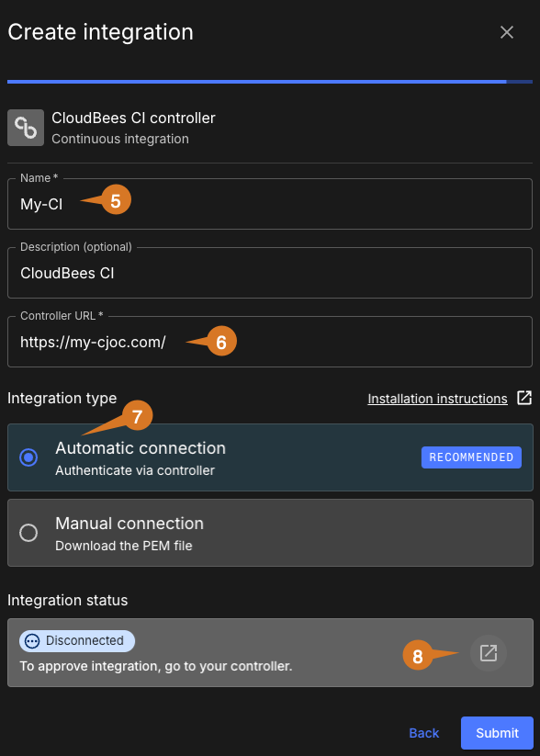Open the external link icon near Installation instructions
The height and width of the screenshot is (756, 540).
click(523, 399)
